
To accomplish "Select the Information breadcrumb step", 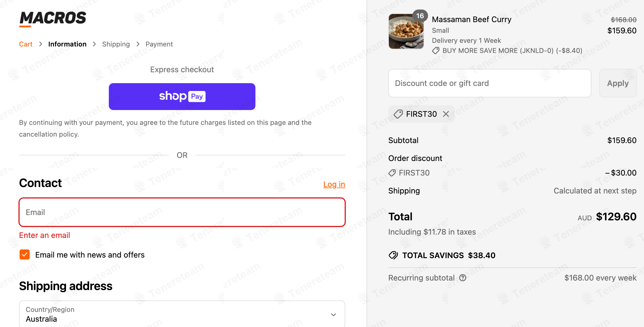I will [x=67, y=44].
